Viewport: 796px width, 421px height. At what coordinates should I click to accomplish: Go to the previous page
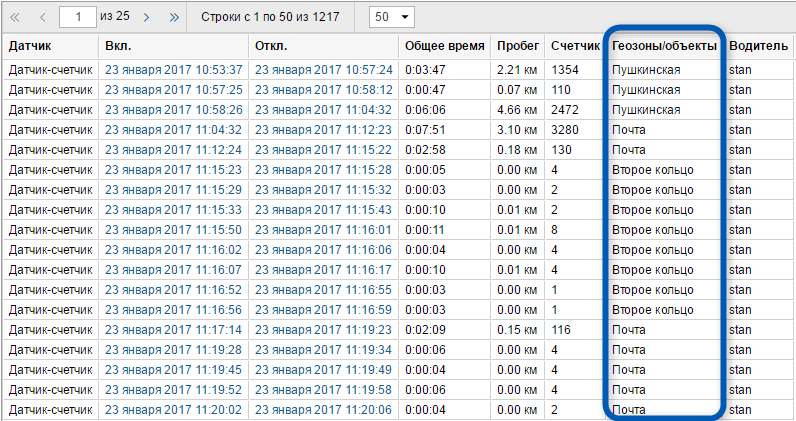[43, 17]
